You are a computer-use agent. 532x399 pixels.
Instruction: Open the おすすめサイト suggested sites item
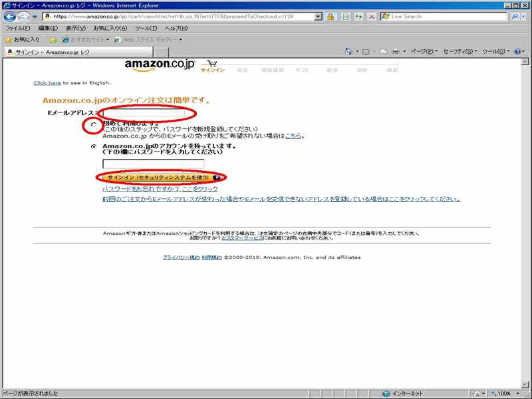[86, 40]
